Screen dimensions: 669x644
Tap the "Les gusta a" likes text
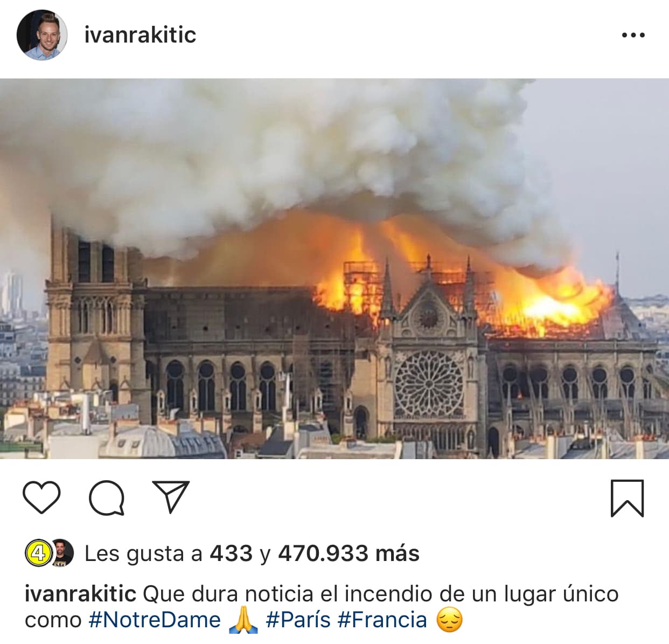coord(143,554)
